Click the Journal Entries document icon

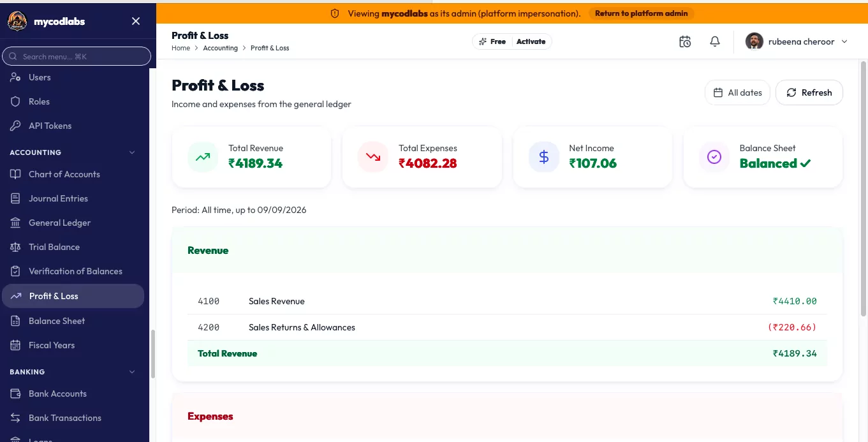point(16,198)
